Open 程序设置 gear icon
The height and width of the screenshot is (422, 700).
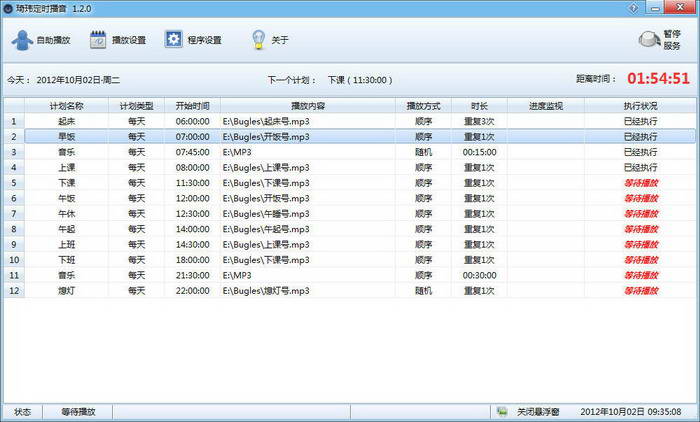[x=173, y=39]
